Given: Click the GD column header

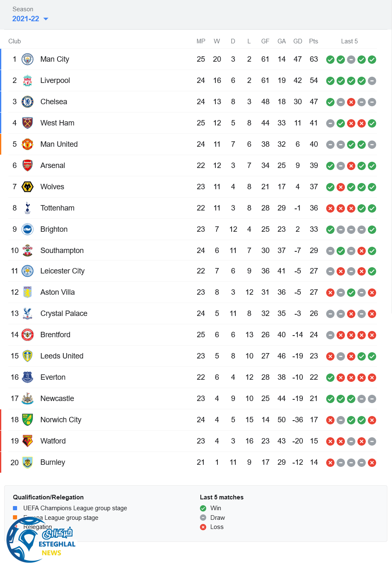Looking at the screenshot, I should tap(297, 41).
